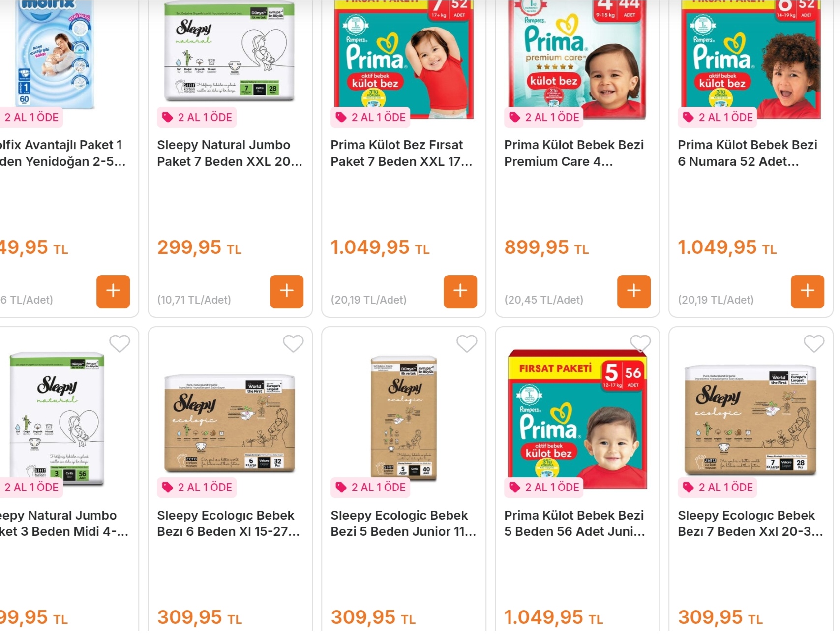Favorite Sleepy Ecologic 5 Beden Junior

click(467, 343)
